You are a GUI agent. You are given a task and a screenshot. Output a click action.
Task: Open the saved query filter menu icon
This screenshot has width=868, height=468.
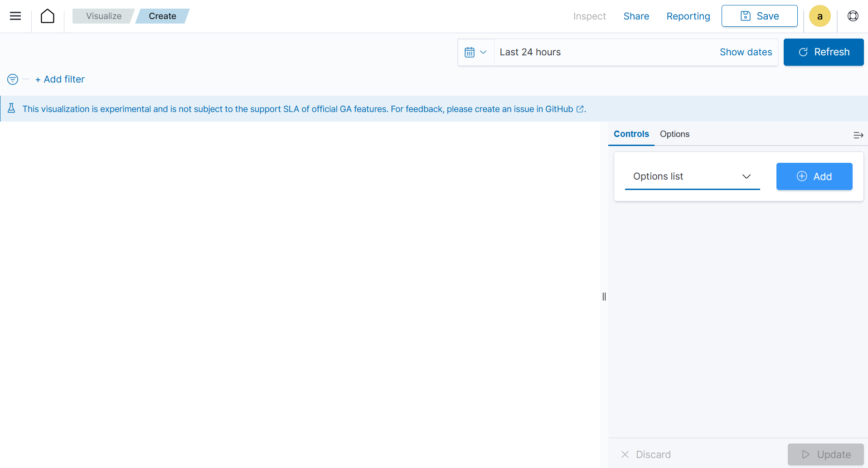point(13,79)
